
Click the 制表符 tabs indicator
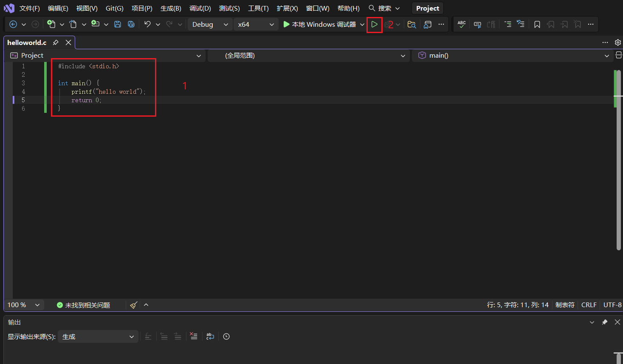pos(565,305)
